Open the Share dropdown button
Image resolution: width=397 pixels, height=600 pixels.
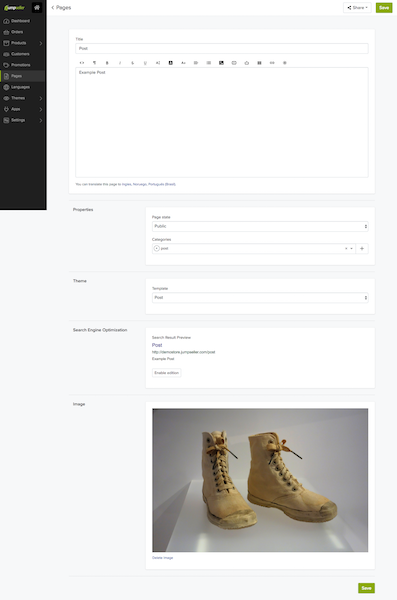point(357,8)
